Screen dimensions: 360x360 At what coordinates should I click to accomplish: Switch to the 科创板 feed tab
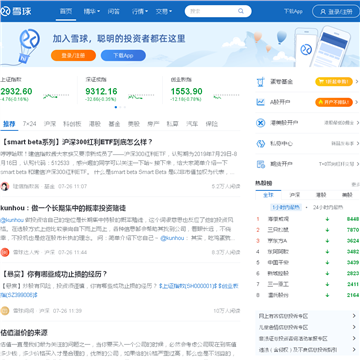(x=72, y=124)
